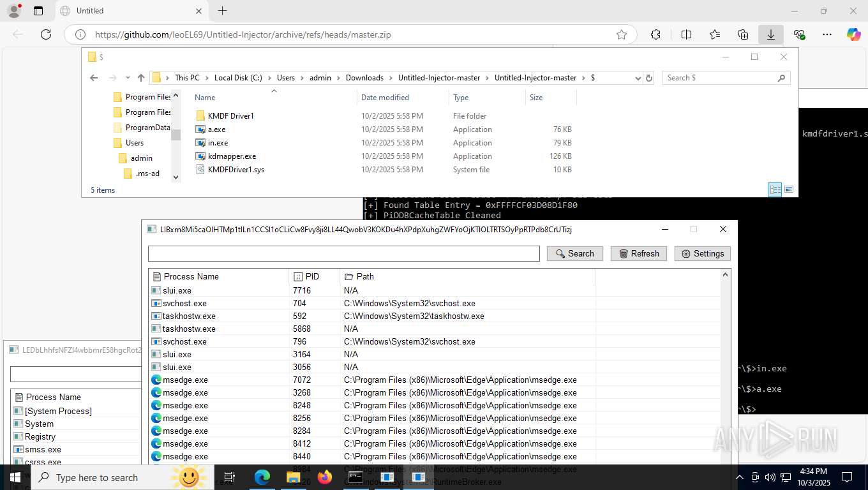Viewport: 868px width, 490px height.
Task: Open a new Edge tab
Action: (222, 11)
